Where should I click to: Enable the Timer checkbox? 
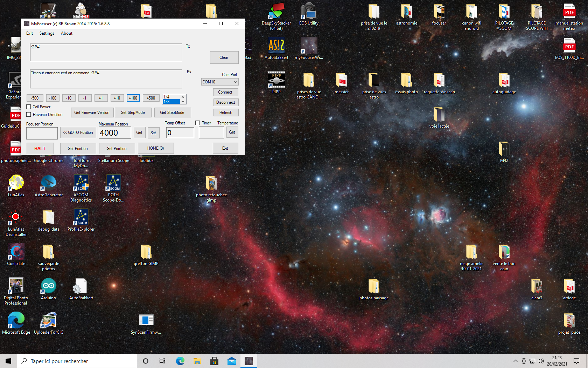point(198,123)
